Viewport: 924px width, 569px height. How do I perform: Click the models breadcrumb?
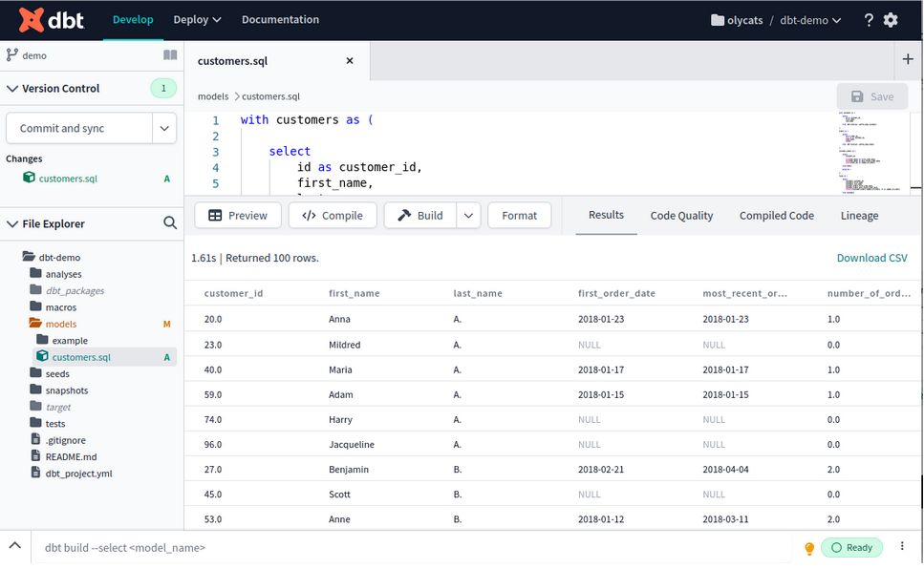coord(213,96)
